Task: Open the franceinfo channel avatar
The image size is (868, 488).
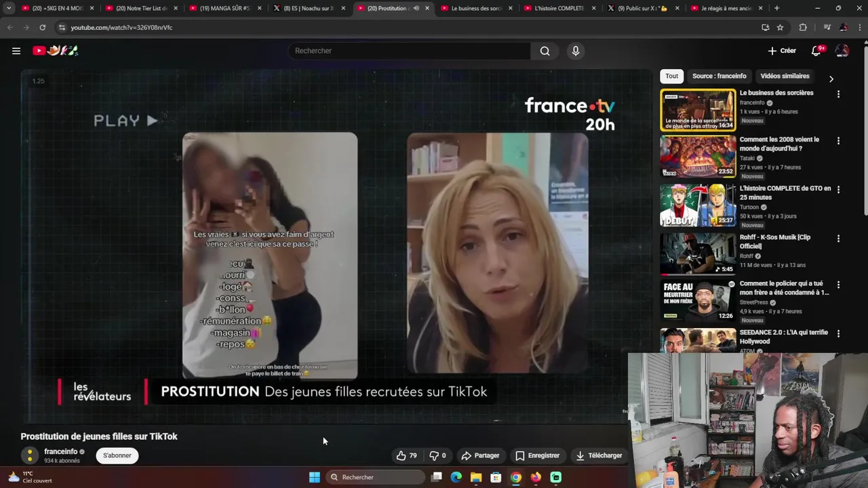Action: pos(29,455)
